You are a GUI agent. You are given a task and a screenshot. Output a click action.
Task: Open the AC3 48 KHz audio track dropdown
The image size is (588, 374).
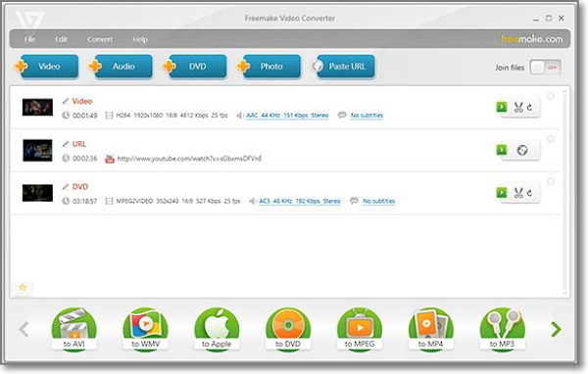pos(300,202)
